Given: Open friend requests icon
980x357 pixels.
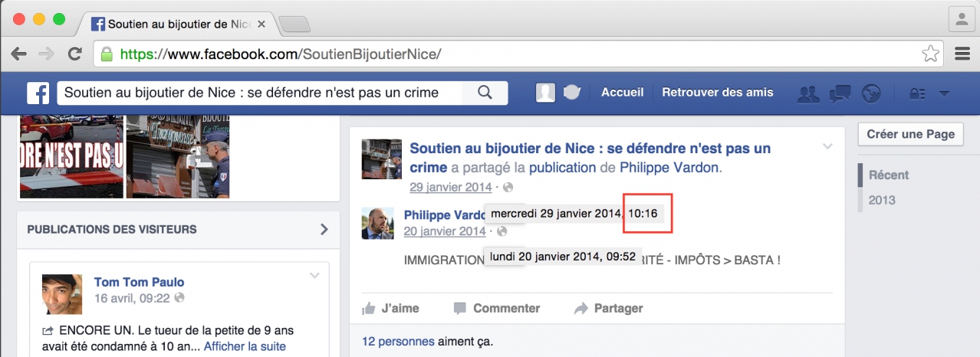Looking at the screenshot, I should 808,93.
